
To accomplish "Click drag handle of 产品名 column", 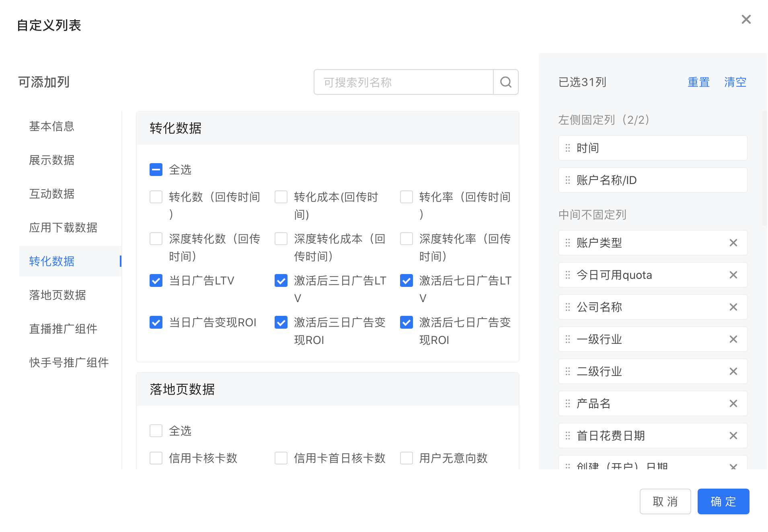I will 568,403.
